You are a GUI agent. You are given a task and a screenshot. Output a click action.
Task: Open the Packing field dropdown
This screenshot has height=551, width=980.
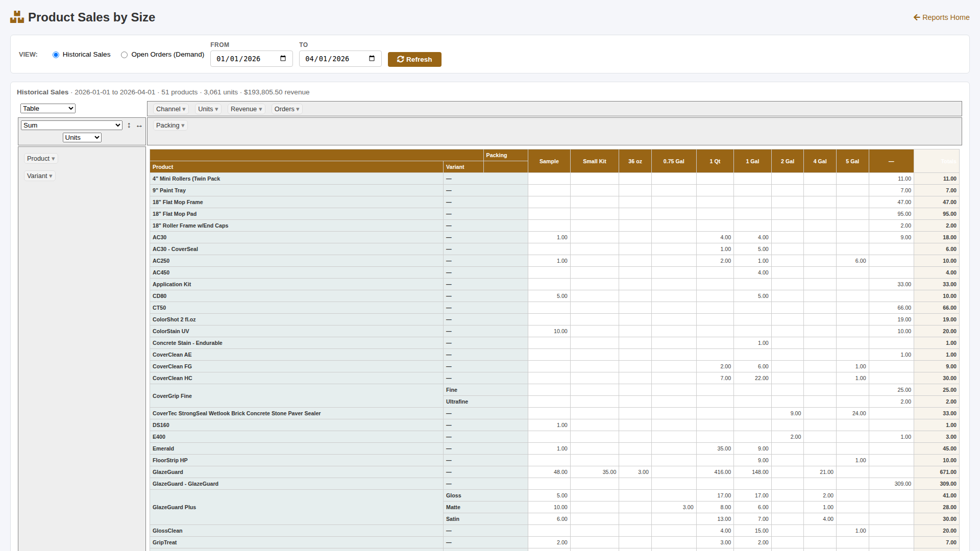[170, 125]
